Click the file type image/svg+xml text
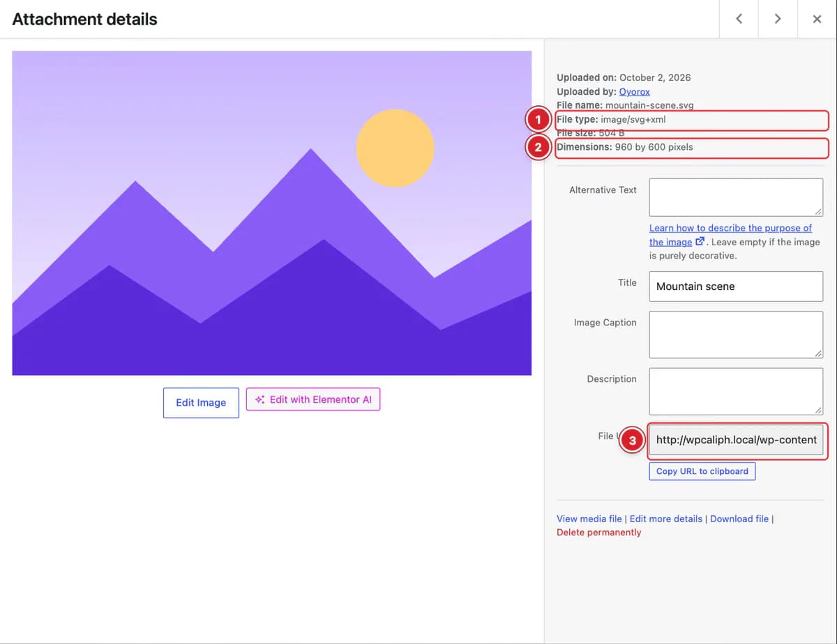The width and height of the screenshot is (837, 644). [x=633, y=119]
